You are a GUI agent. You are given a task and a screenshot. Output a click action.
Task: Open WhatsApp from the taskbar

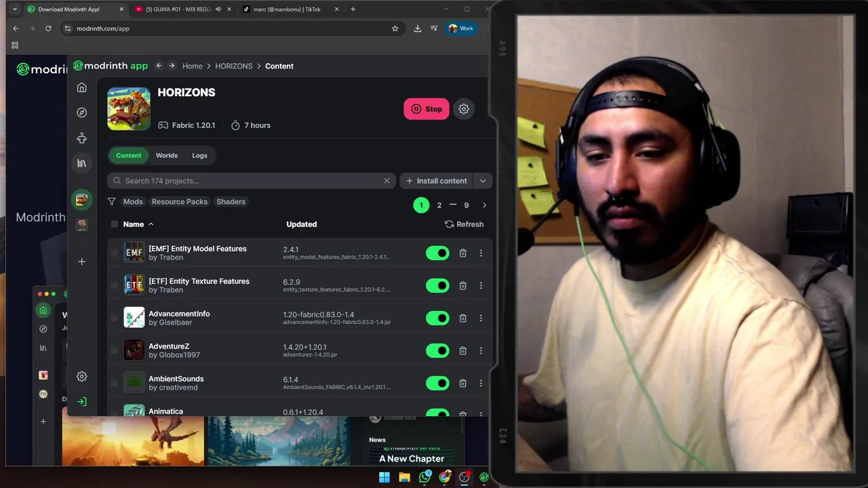425,477
